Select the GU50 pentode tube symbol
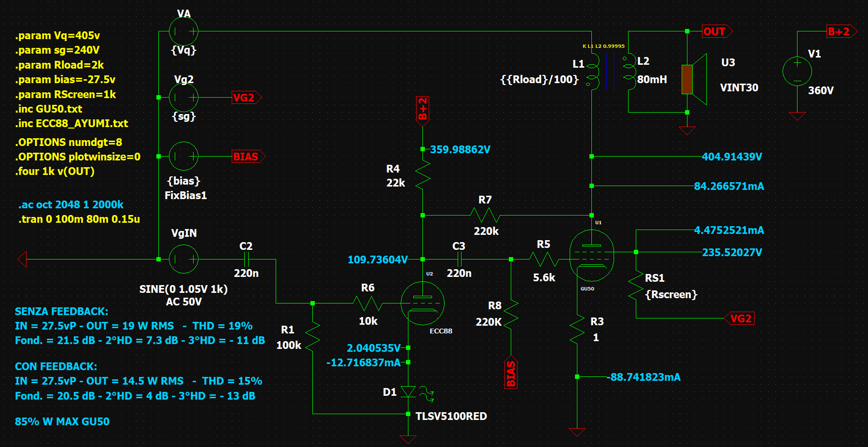 pos(591,256)
